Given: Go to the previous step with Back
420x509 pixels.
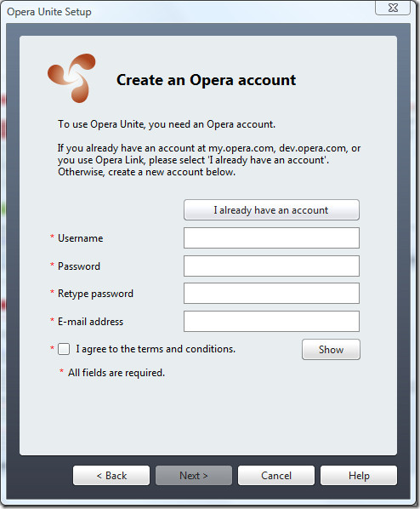Looking at the screenshot, I should 111,476.
